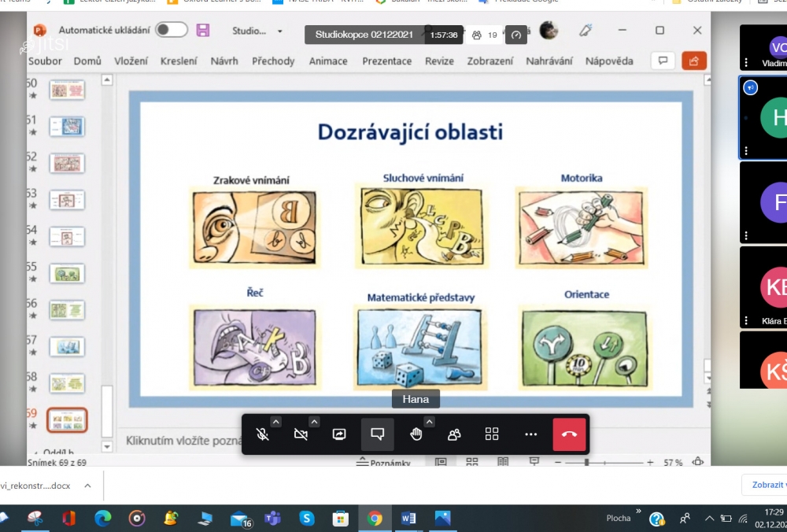Open options for the downloaded docx file
787x532 pixels.
coord(87,486)
